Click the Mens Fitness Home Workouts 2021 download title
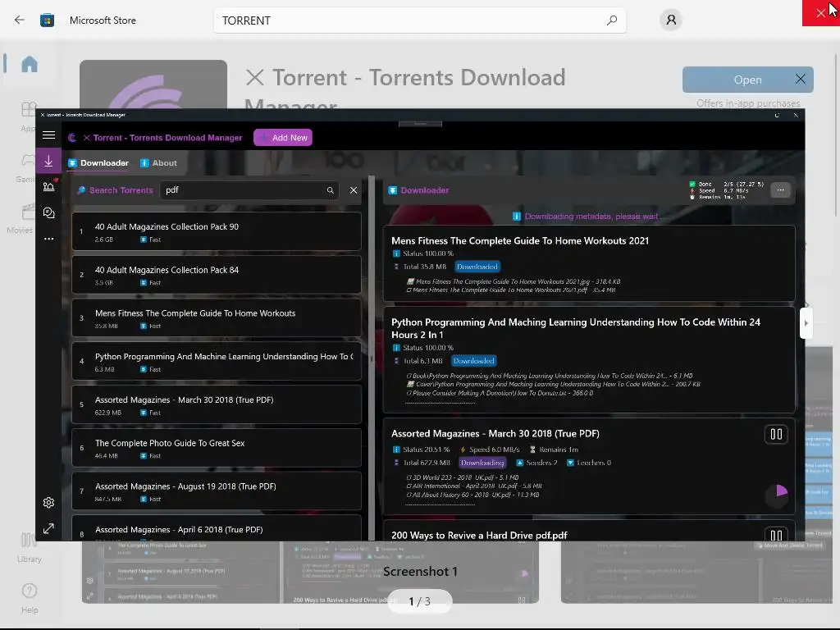The image size is (840, 630). [519, 241]
